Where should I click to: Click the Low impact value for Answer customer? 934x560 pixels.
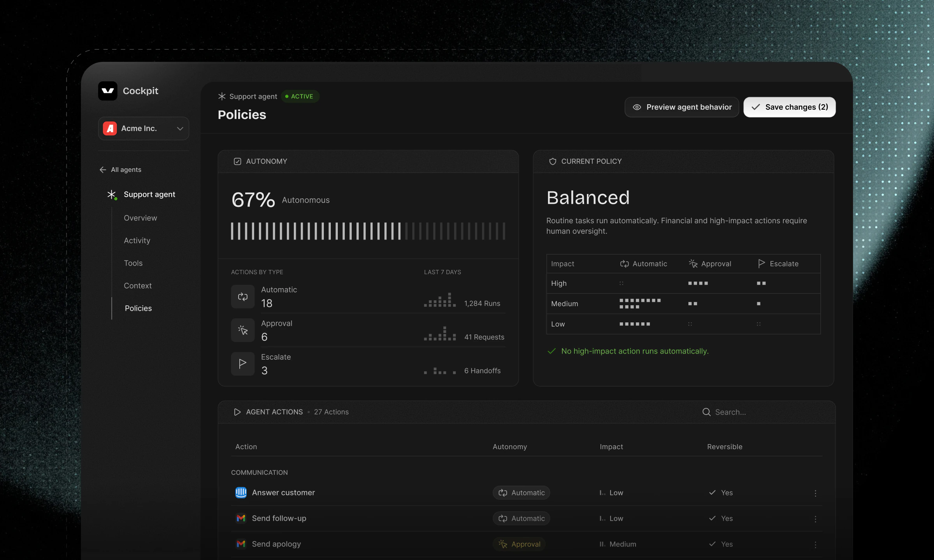(x=612, y=493)
